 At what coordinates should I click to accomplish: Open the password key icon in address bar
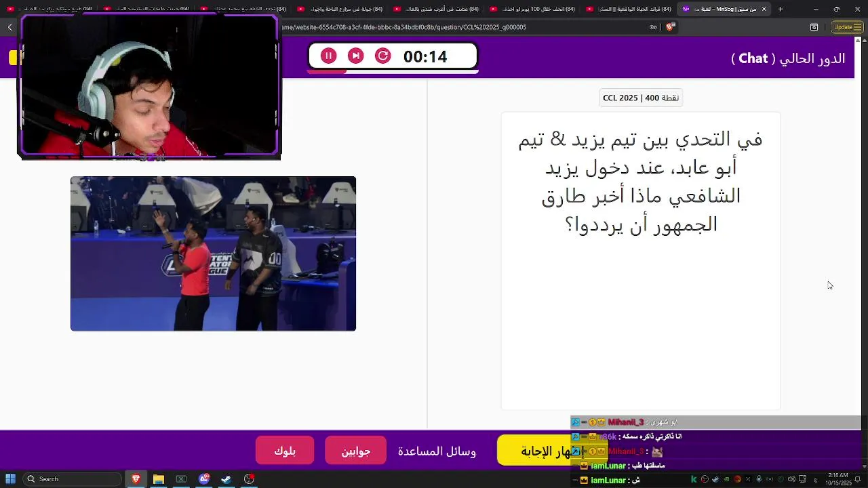653,27
